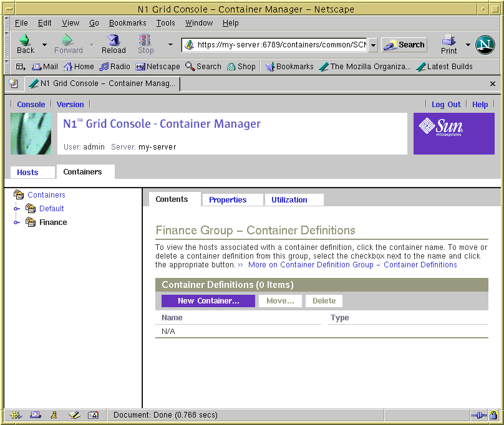Click the Stop traffic-light icon
This screenshot has width=504, height=425.
click(x=145, y=44)
